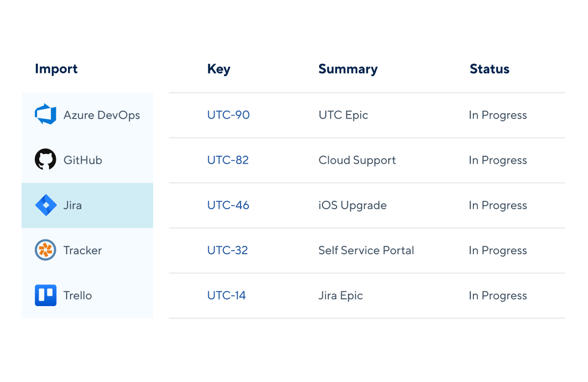Sort by the Status column header
Image resolution: width=588 pixels, height=382 pixels.
pyautogui.click(x=490, y=69)
